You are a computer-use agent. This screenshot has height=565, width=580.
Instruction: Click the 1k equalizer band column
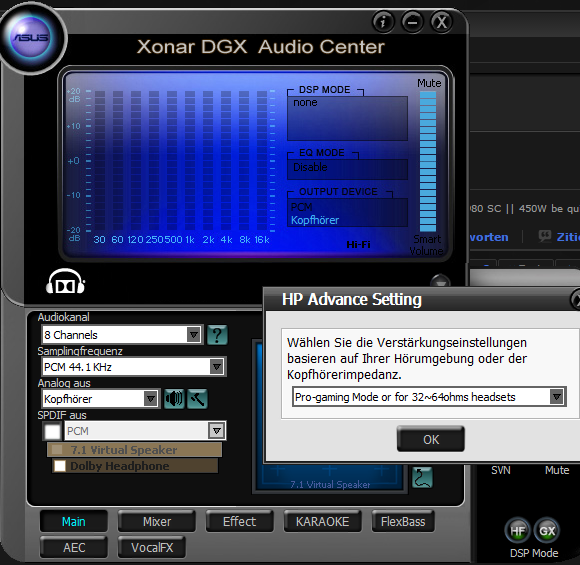click(190, 161)
